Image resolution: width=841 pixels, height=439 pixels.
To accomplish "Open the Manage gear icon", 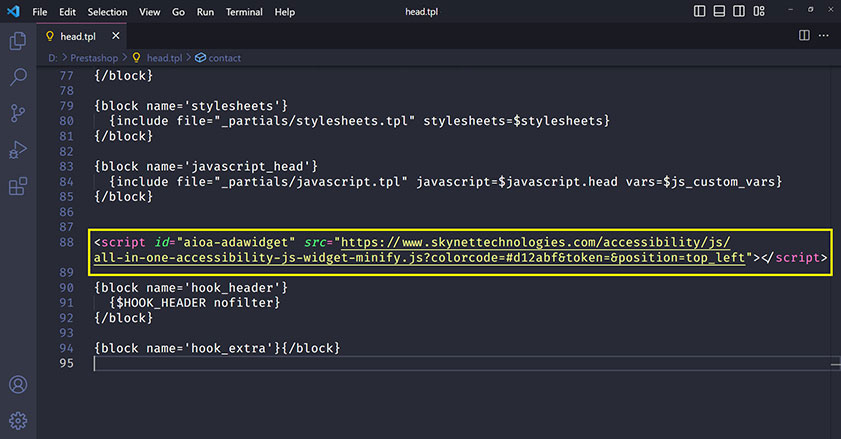I will click(x=18, y=421).
